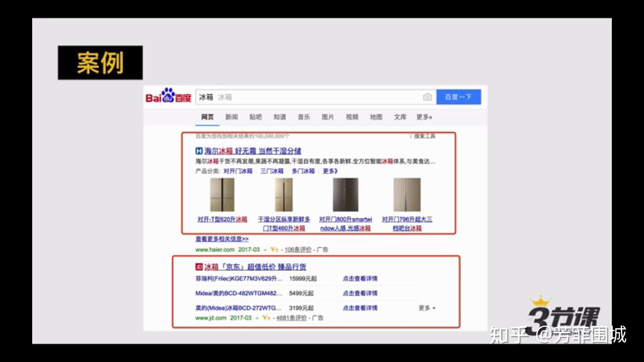
Task: Open 对开-T型620升冰箱 link
Action: click(x=222, y=220)
